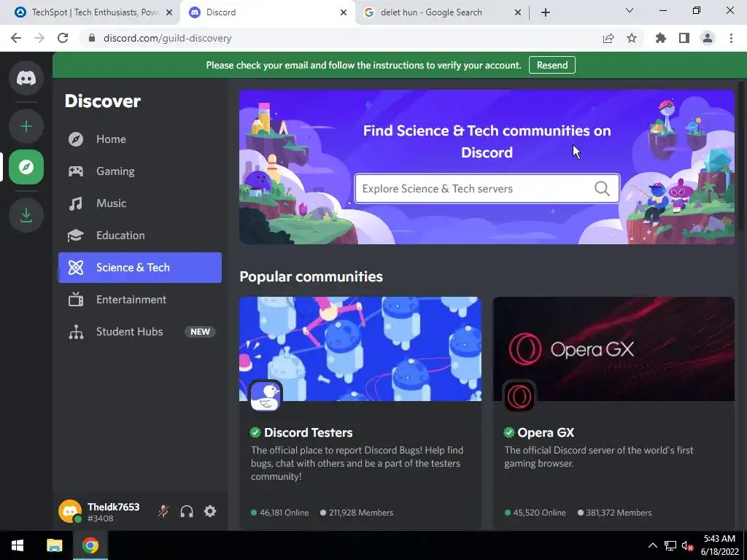The height and width of the screenshot is (560, 747).
Task: Open Student Hubs category
Action: 140,332
